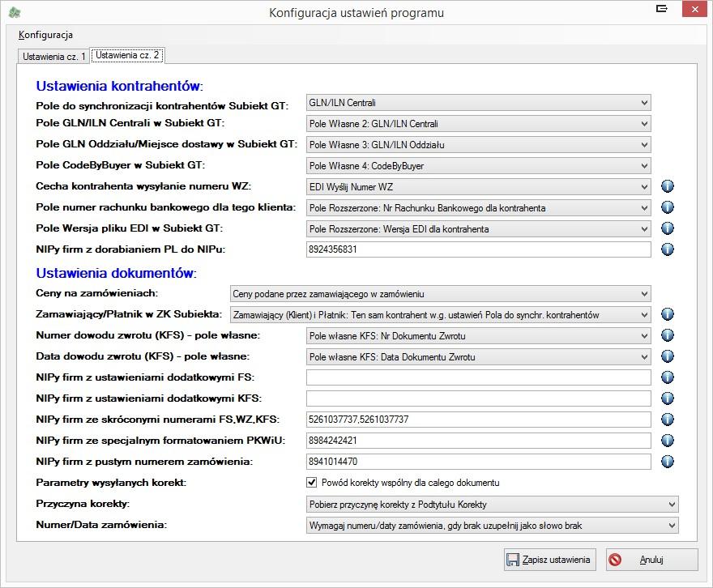The image size is (713, 588).
Task: Open the Numer/Data zamówienia dropdown
Action: (492, 526)
